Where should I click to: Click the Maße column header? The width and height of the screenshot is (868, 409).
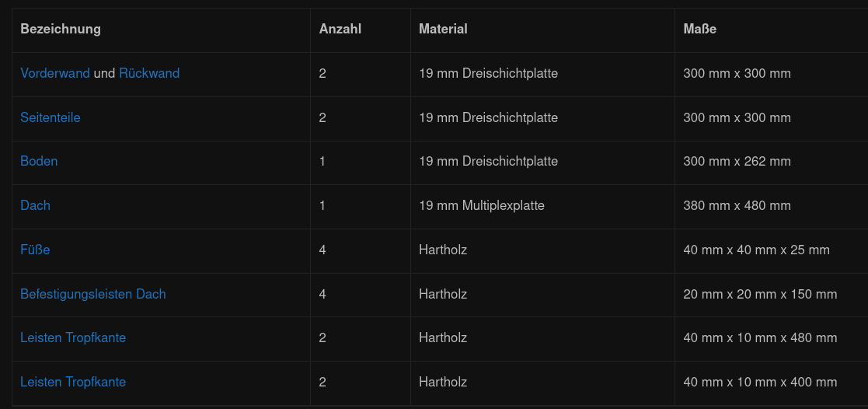699,30
